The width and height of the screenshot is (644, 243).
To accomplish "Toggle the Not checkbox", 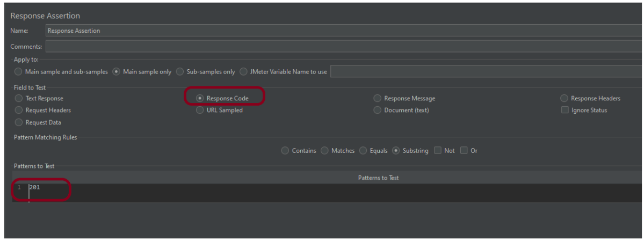I will click(x=438, y=151).
